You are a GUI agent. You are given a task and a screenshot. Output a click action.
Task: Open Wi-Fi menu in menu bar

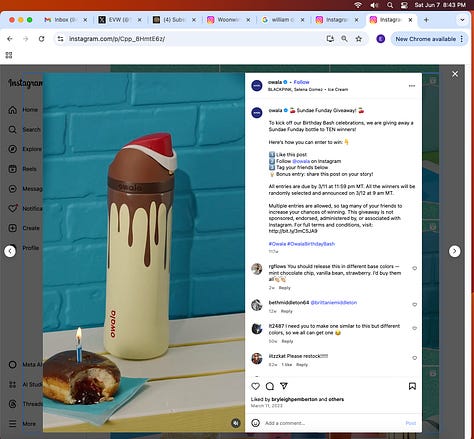[358, 5]
